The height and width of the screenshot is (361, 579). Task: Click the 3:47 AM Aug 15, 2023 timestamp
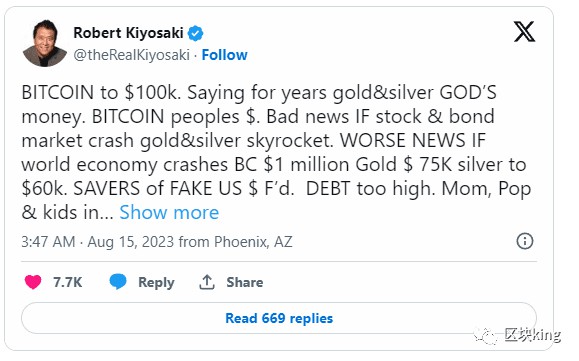(x=97, y=242)
